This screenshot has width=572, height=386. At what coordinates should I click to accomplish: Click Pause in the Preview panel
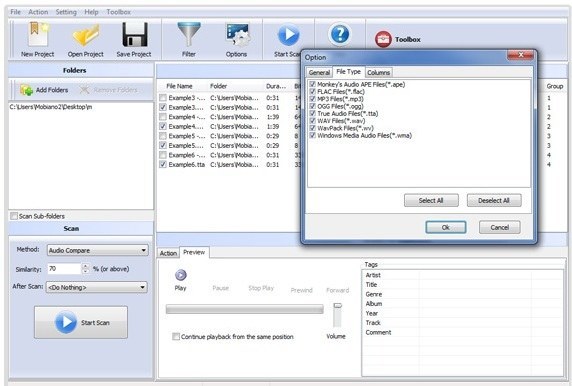[x=220, y=288]
